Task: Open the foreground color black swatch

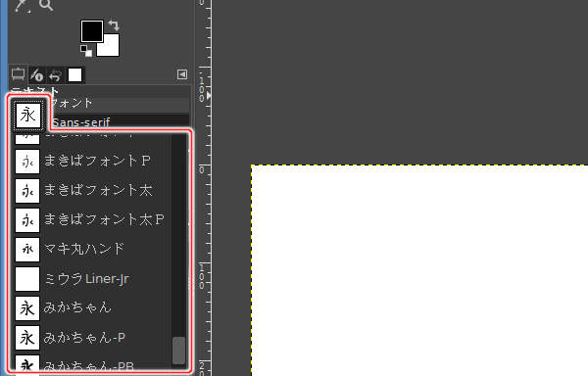Action: tap(92, 31)
